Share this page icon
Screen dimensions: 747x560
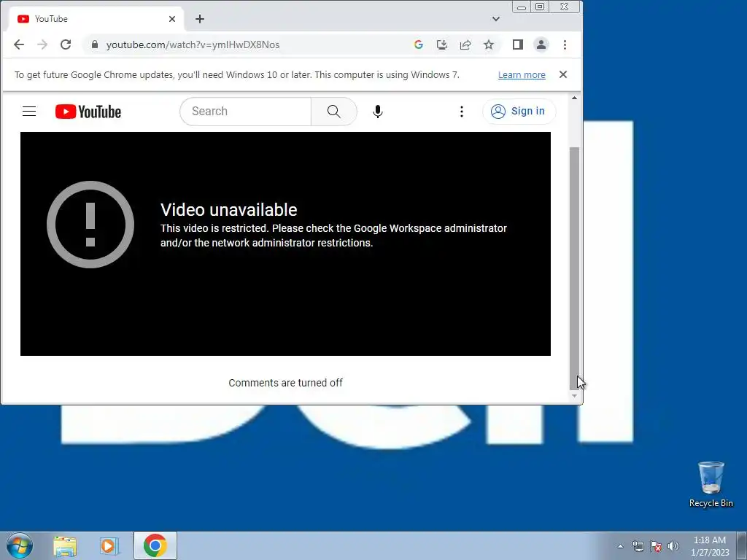pyautogui.click(x=465, y=44)
